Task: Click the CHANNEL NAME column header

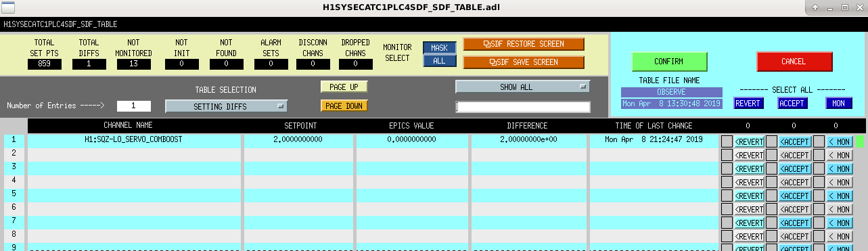Action: pyautogui.click(x=128, y=126)
